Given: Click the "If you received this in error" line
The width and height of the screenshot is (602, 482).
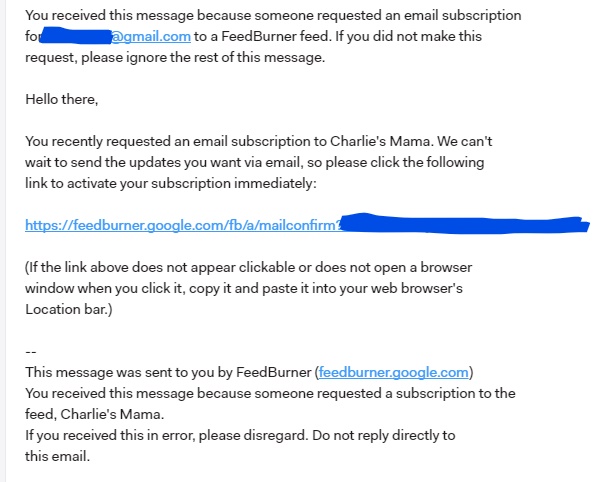Looking at the screenshot, I should (x=240, y=435).
